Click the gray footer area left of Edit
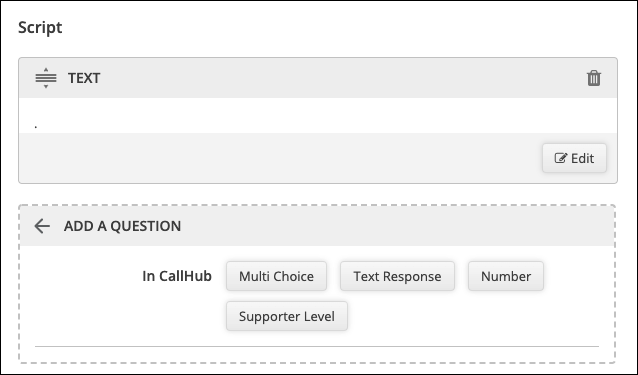This screenshot has width=638, height=375. 281,158
